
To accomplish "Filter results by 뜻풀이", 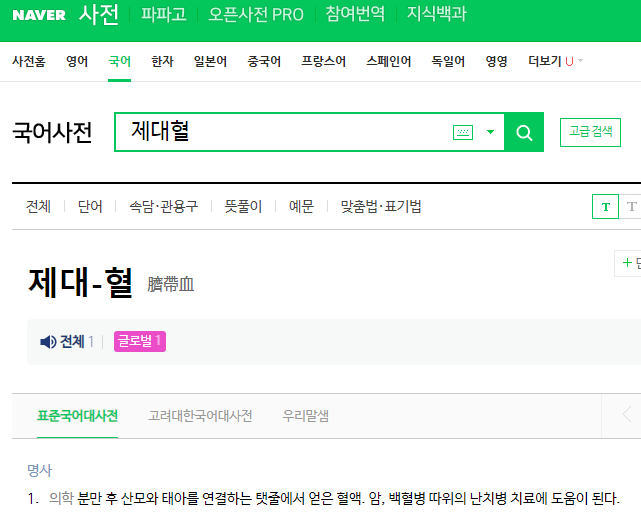I will click(243, 206).
